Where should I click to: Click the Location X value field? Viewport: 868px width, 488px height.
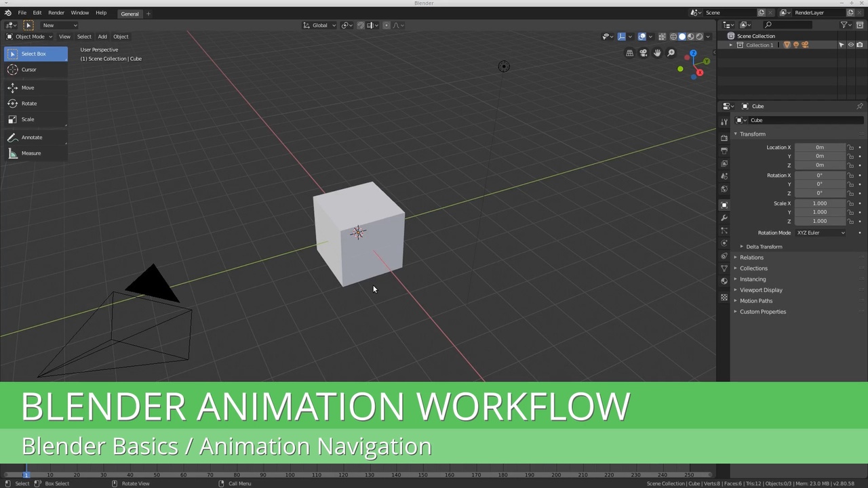[820, 147]
